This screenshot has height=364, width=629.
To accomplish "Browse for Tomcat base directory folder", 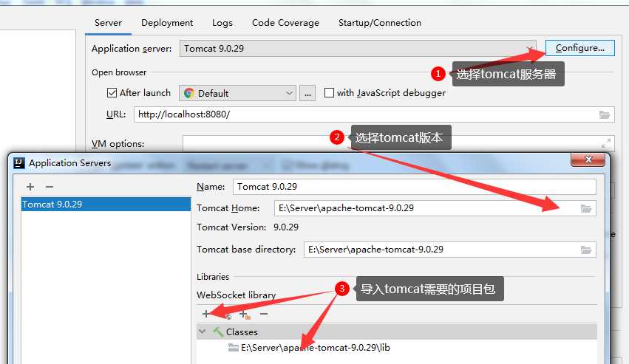I will click(x=586, y=250).
